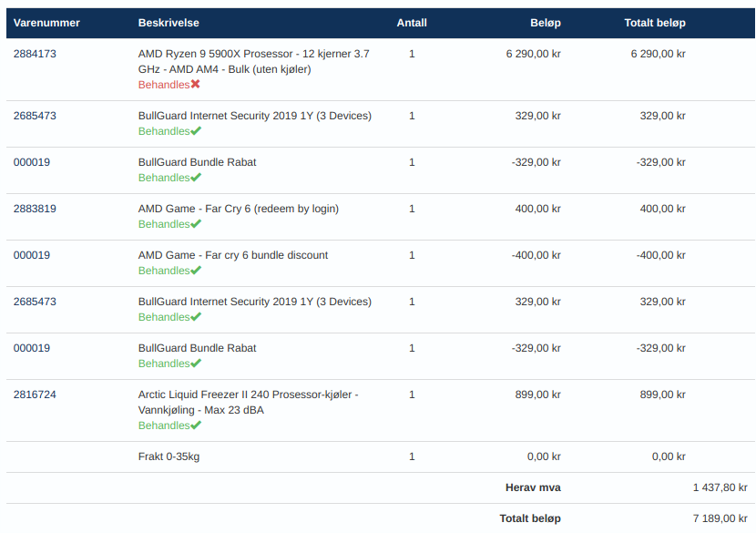This screenshot has height=533, width=756.
Task: Click 899,00 kr in the Beløp column
Action: coord(537,395)
